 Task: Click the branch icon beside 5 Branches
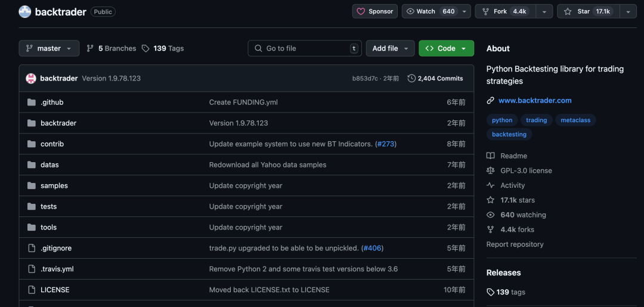coord(90,48)
